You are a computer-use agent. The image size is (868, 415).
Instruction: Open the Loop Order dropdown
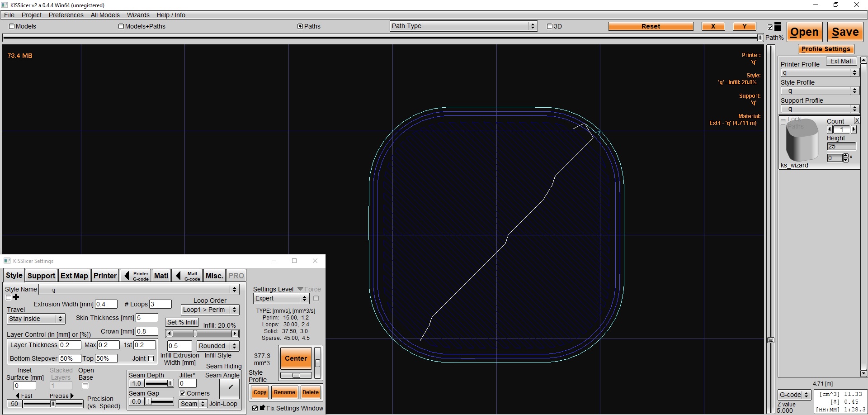click(210, 310)
